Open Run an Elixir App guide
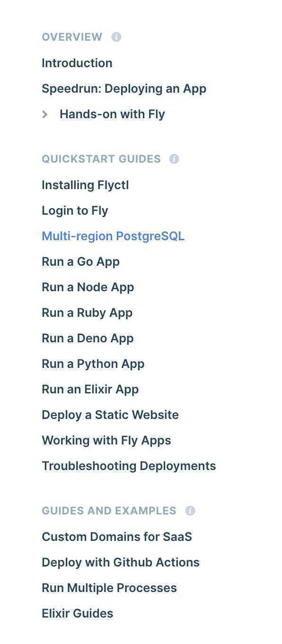This screenshot has width=282, height=644. coord(90,389)
